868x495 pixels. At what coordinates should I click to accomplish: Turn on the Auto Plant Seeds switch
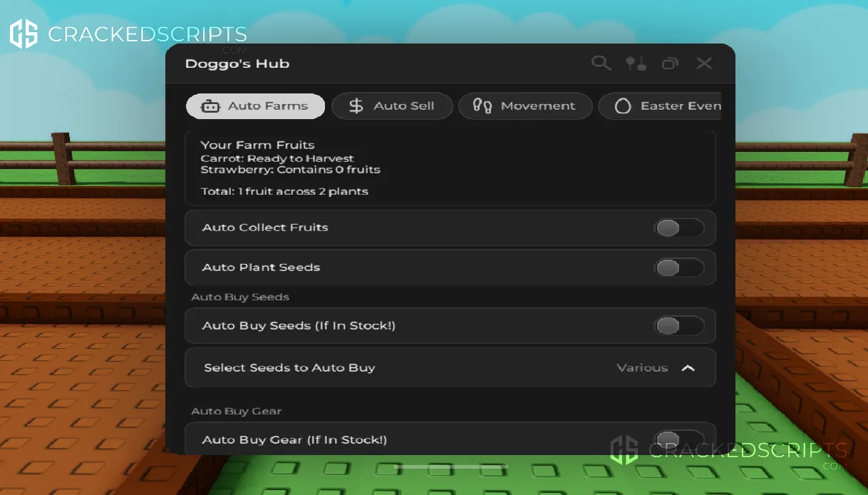click(678, 268)
